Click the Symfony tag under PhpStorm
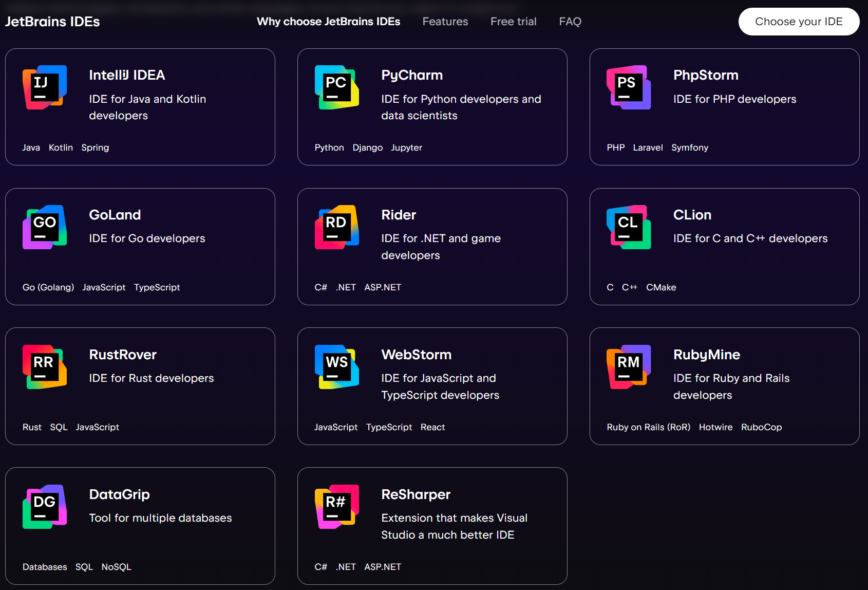Screen dimensions: 868x590 690,147
